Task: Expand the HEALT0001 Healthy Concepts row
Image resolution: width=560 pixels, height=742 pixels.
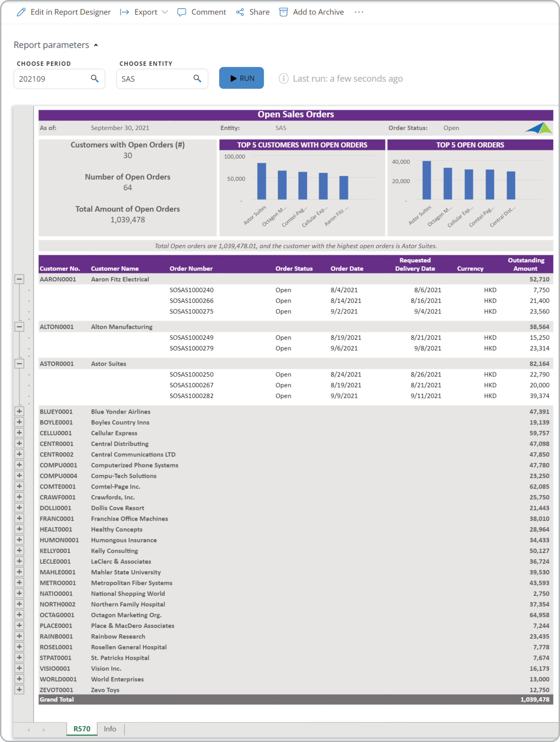Action: point(19,529)
